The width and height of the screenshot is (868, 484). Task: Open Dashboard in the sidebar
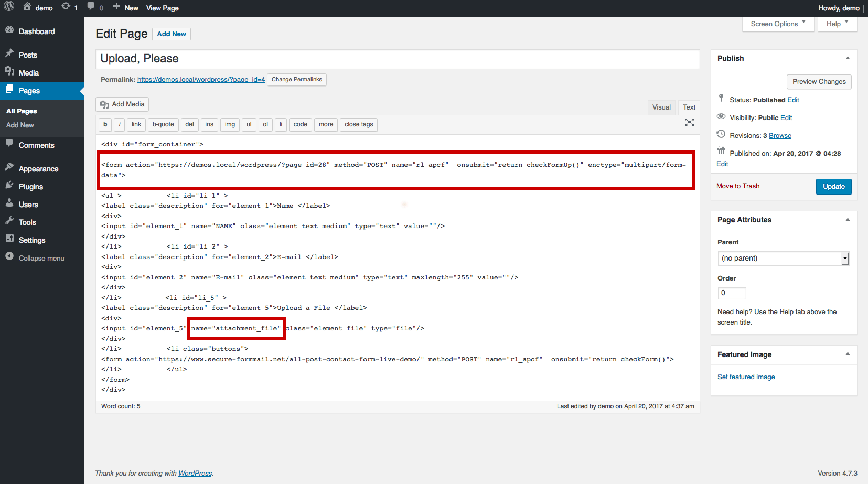click(x=37, y=31)
